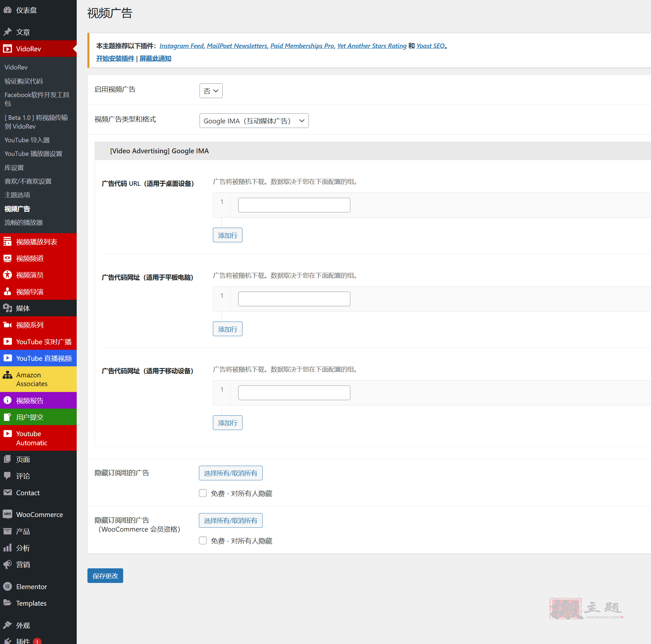Image resolution: width=651 pixels, height=644 pixels.
Task: Open the 启用视频广告 dropdown showing 否
Action: [211, 91]
